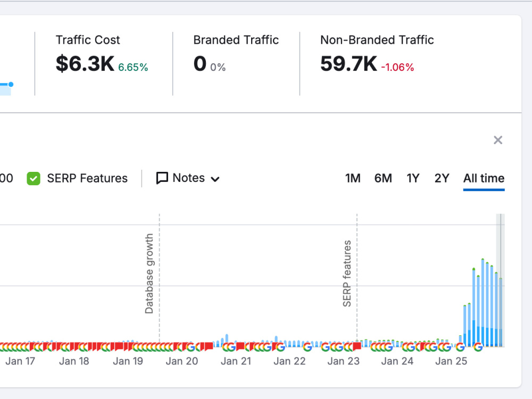Click the Traffic Cost value $6.3K
This screenshot has width=532, height=399.
coord(85,63)
